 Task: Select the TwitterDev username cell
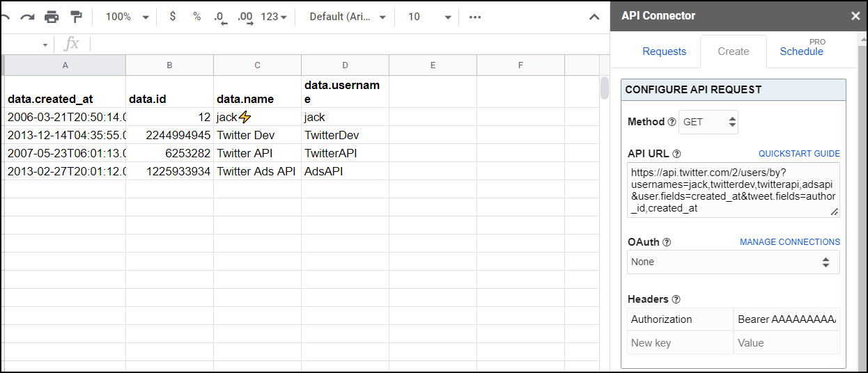click(345, 135)
